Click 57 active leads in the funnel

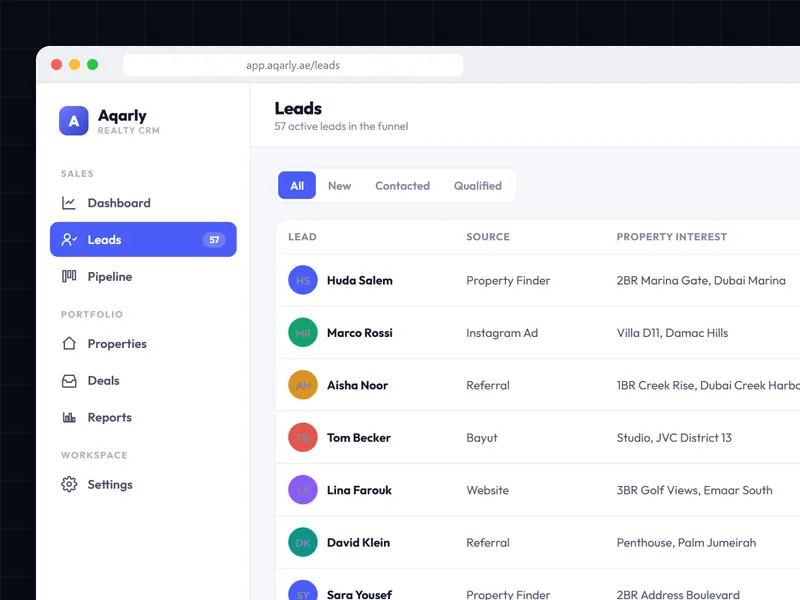coord(341,126)
